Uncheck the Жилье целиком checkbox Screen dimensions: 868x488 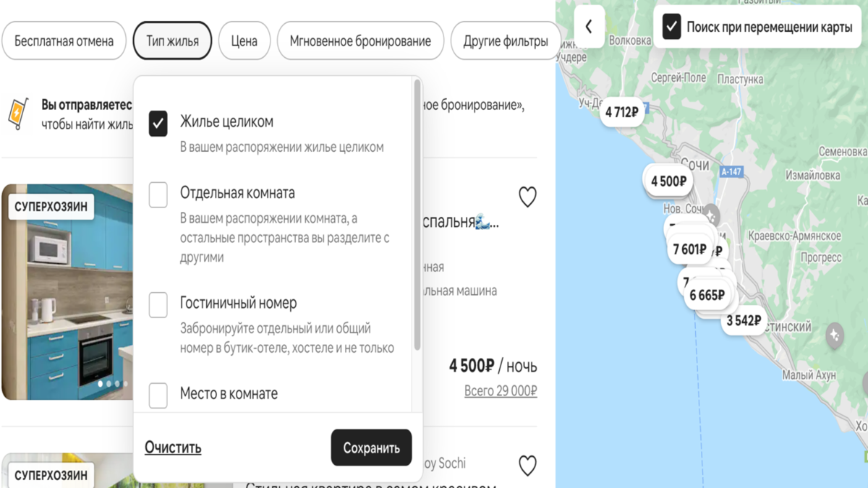(x=158, y=123)
